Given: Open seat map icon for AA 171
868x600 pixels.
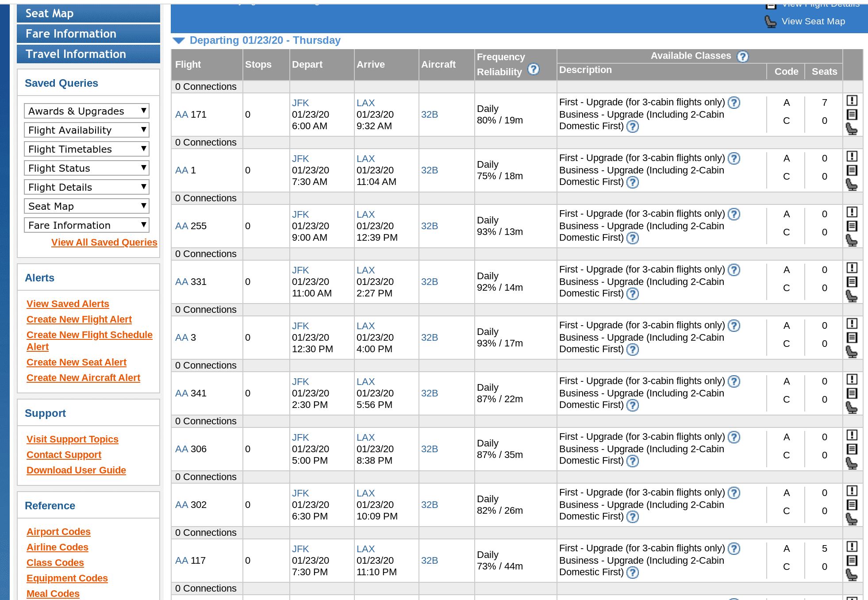Looking at the screenshot, I should [x=852, y=129].
